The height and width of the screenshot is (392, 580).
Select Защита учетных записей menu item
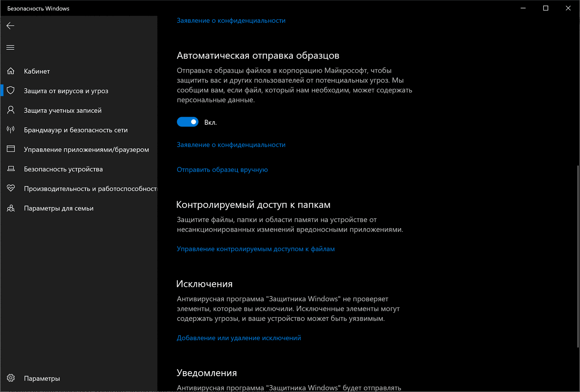click(x=63, y=110)
